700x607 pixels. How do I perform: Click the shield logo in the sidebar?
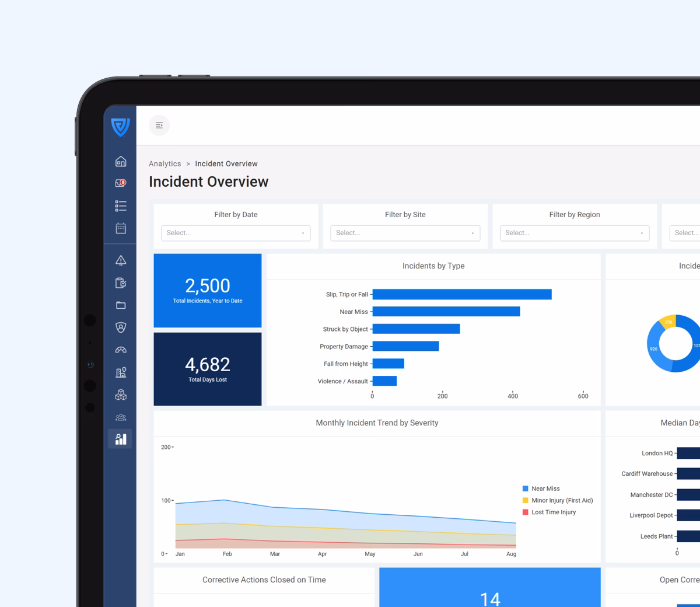coord(120,127)
